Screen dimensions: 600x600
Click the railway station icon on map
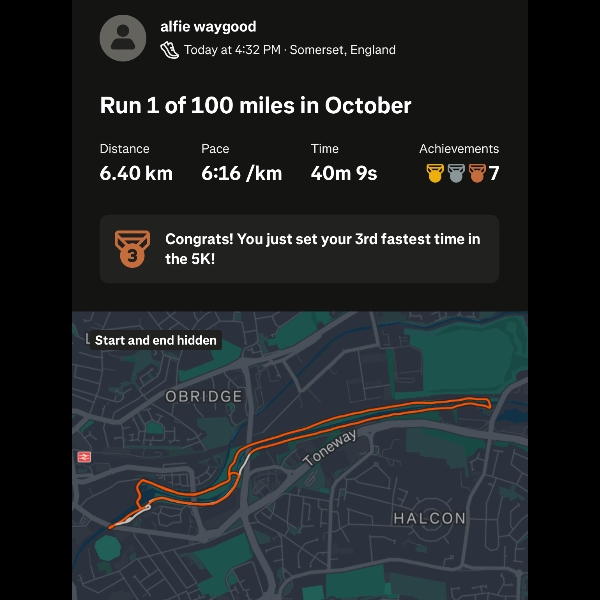point(84,456)
